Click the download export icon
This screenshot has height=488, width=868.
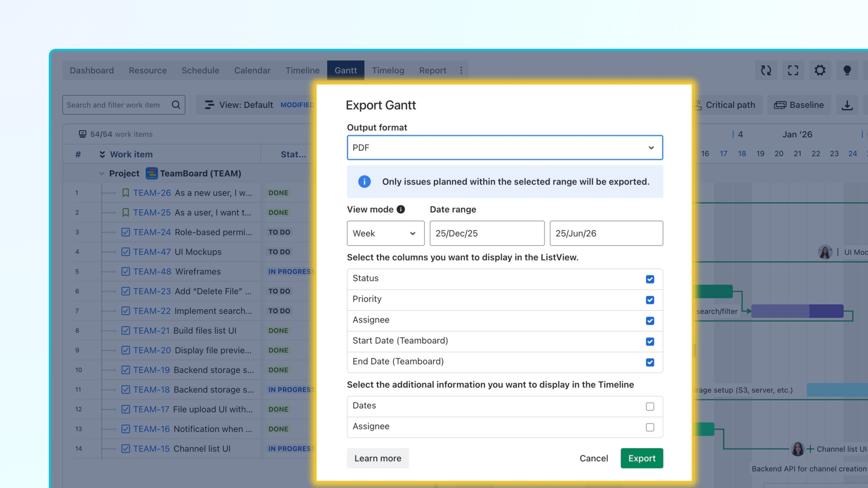pos(847,105)
